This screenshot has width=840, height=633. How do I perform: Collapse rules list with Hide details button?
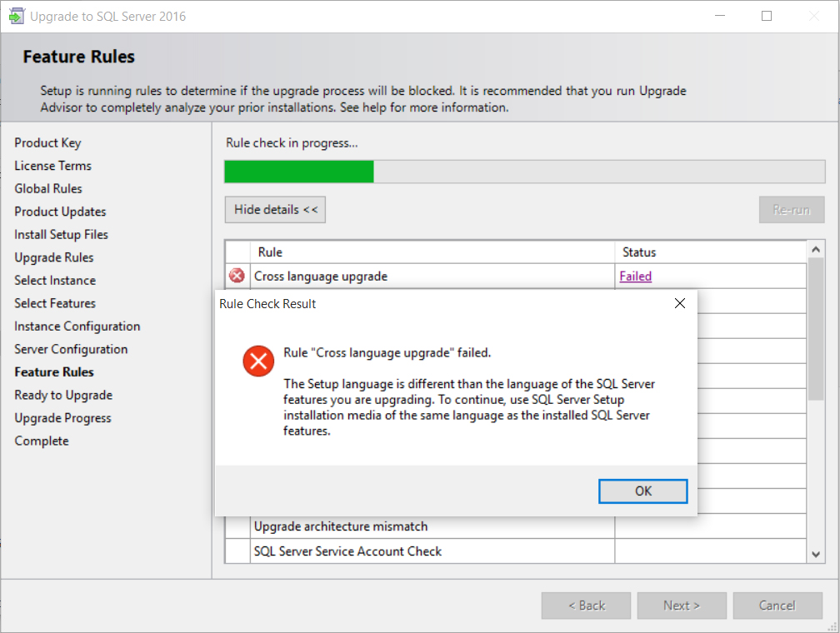pyautogui.click(x=275, y=210)
